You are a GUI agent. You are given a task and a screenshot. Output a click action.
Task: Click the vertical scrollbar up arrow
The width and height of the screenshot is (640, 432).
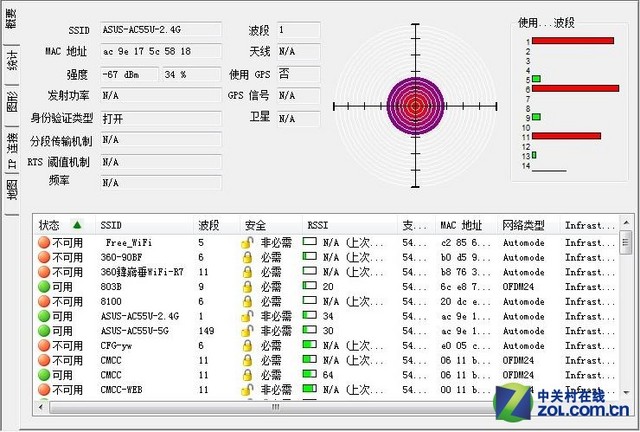[x=625, y=223]
